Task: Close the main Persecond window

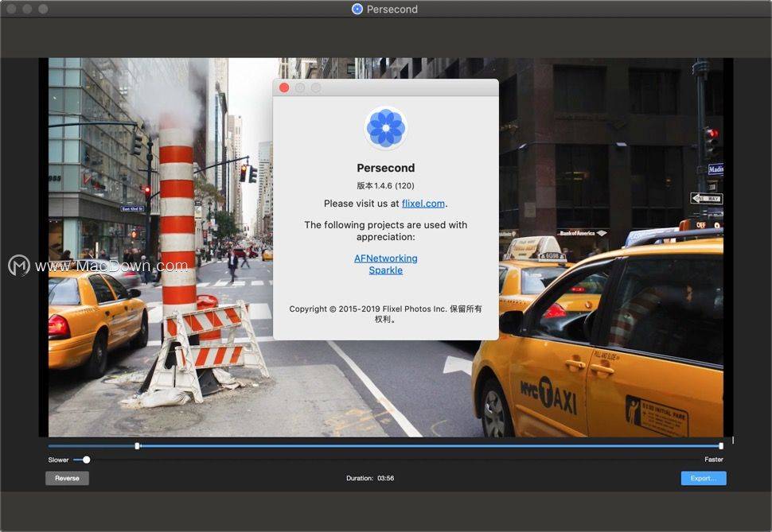Action: point(11,9)
